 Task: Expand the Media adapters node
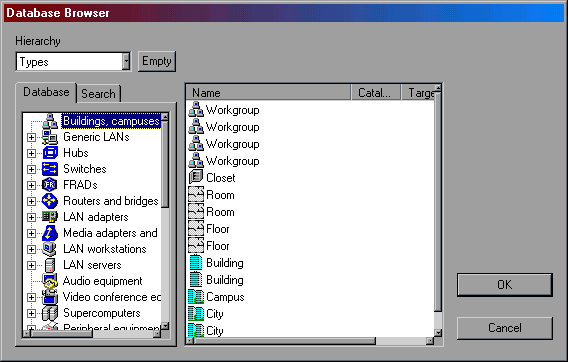[32, 233]
